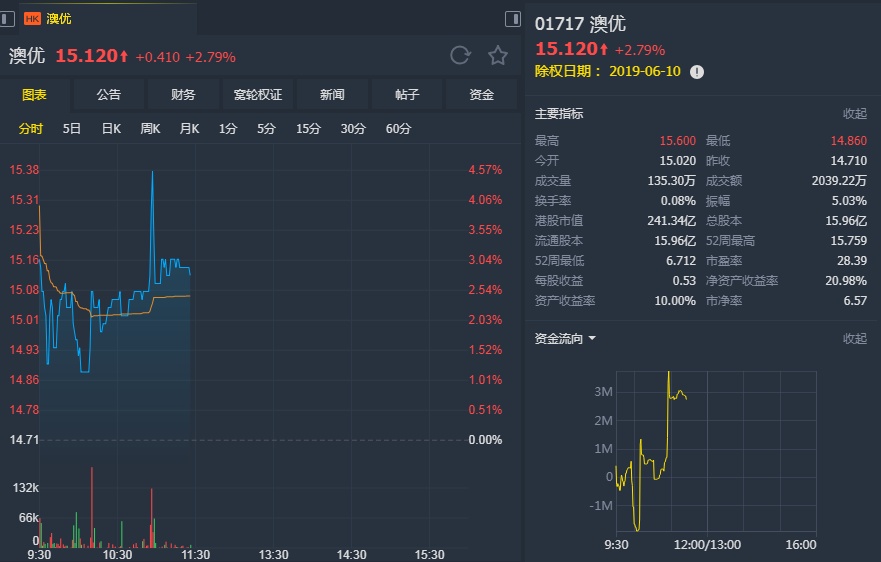Open the 资金流向 dropdown arrow
This screenshot has width=881, height=562.
tap(592, 339)
